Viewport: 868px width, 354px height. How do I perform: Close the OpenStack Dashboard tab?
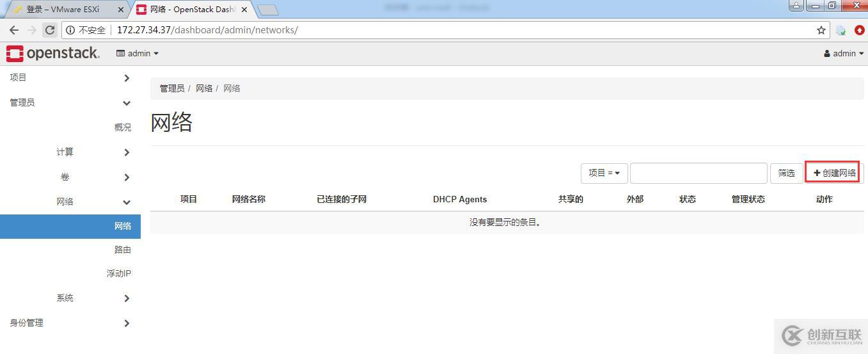[244, 10]
